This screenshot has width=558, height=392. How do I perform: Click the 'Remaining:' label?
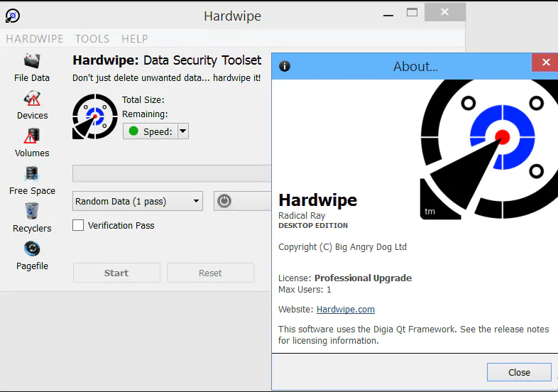[x=145, y=114]
